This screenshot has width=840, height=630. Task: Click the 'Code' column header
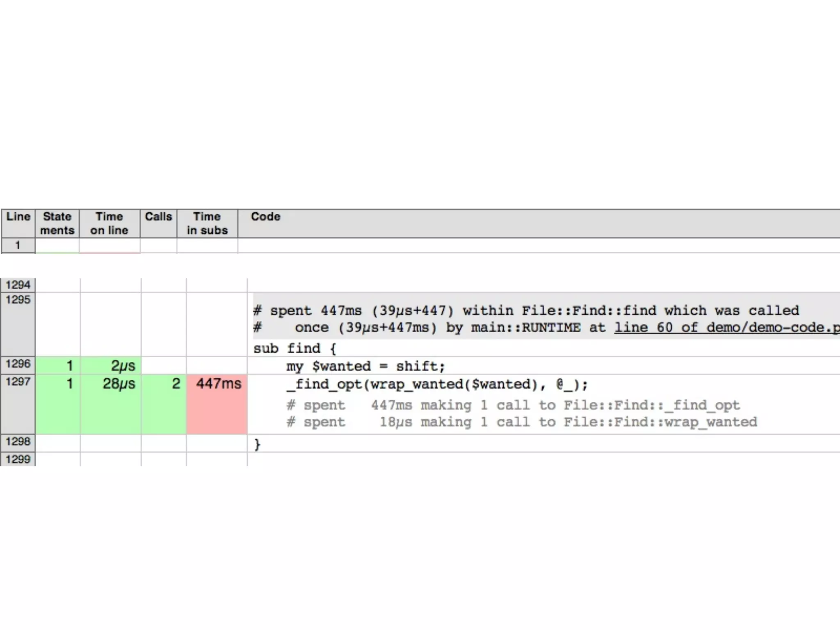click(x=266, y=217)
